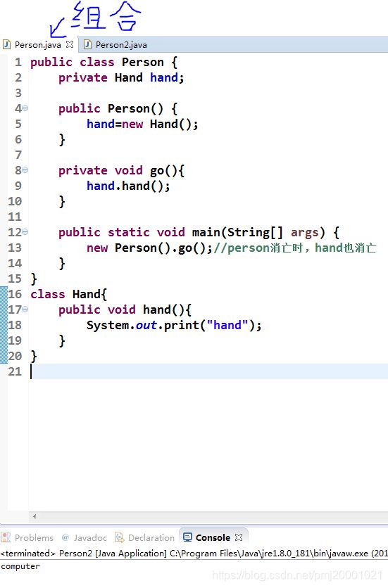This screenshot has width=388, height=588.
Task: Click the Javadoc @ icon
Action: (65, 537)
